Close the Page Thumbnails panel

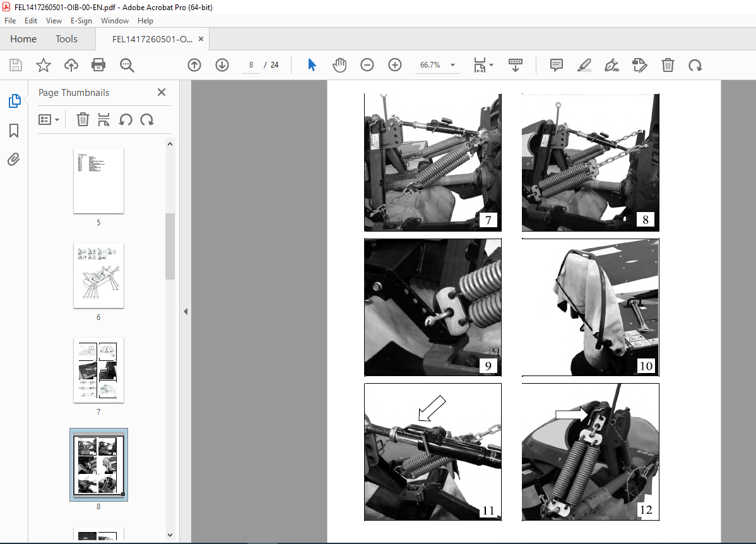coord(162,92)
